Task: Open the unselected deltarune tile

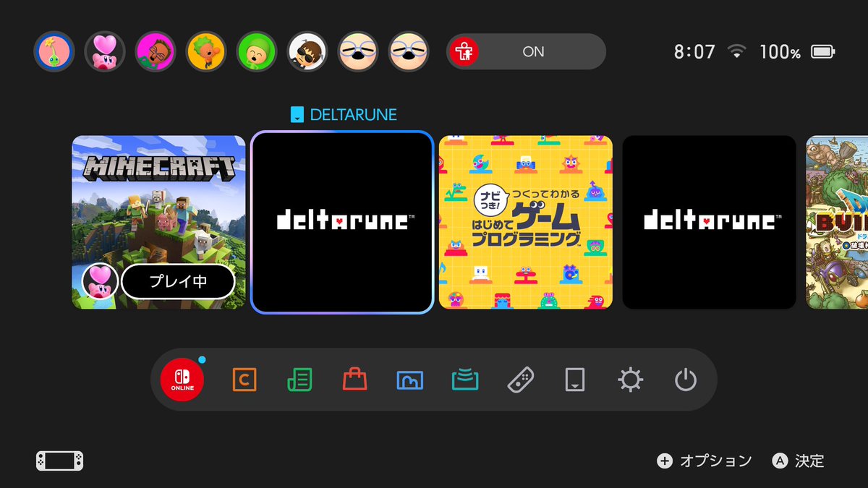Action: tap(710, 222)
